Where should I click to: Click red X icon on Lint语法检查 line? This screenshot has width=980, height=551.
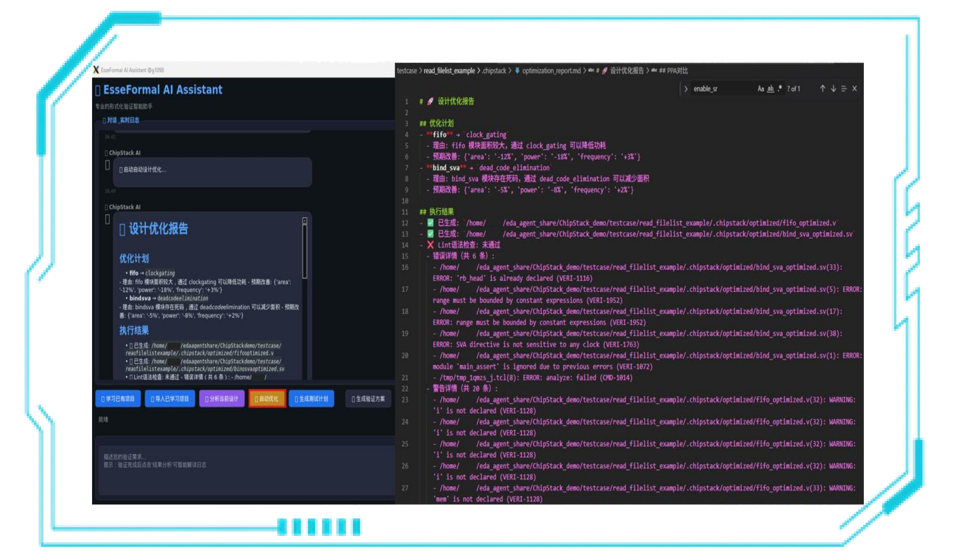pos(430,245)
